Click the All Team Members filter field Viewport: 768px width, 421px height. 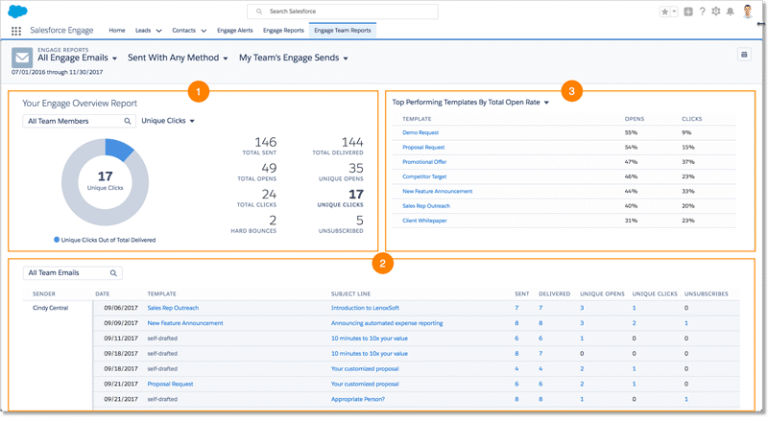(79, 121)
